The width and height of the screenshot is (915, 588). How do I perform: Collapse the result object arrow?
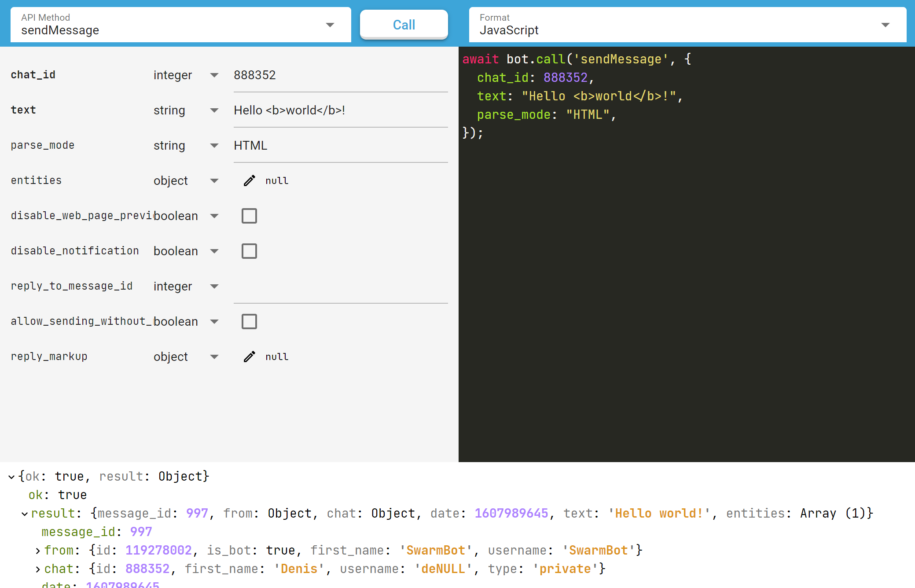25,514
